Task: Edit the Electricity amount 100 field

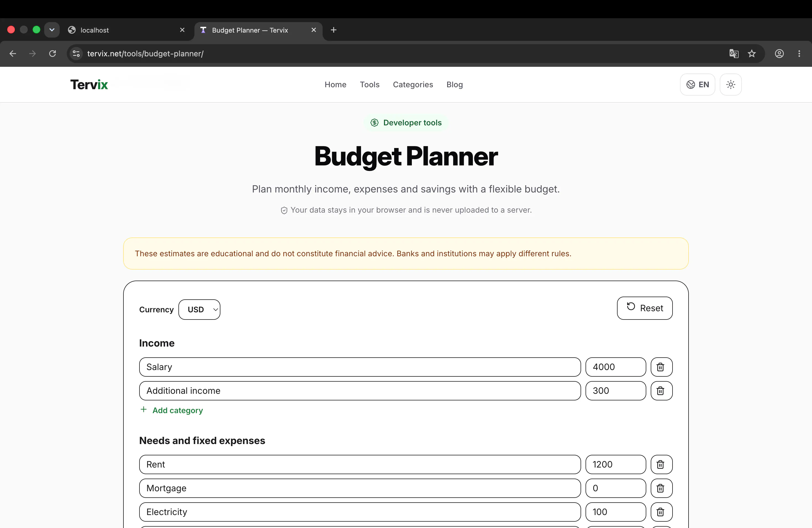Action: [615, 512]
